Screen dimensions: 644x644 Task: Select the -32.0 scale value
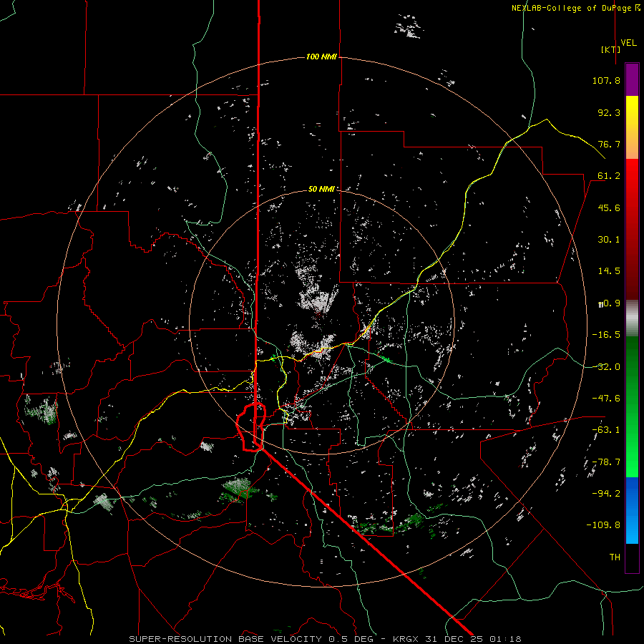[606, 367]
